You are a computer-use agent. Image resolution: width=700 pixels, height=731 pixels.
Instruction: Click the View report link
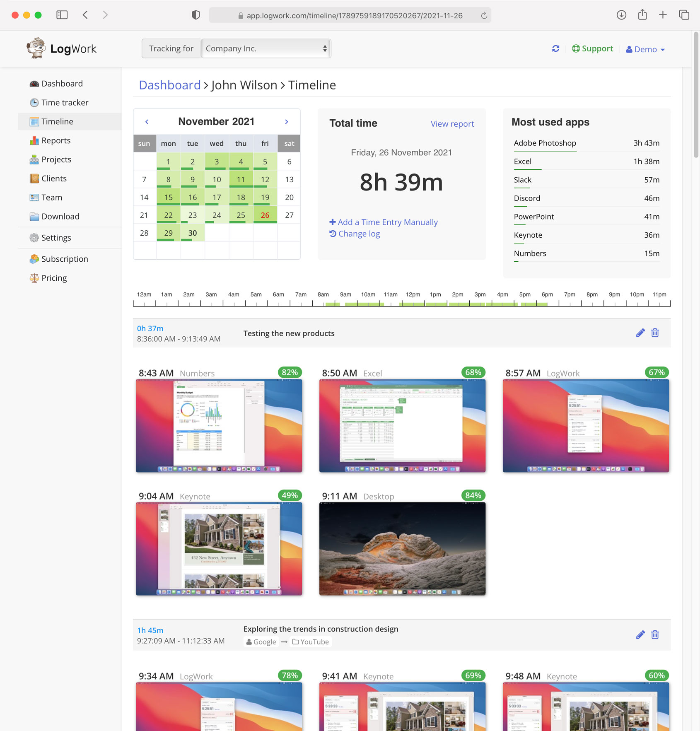pyautogui.click(x=452, y=123)
